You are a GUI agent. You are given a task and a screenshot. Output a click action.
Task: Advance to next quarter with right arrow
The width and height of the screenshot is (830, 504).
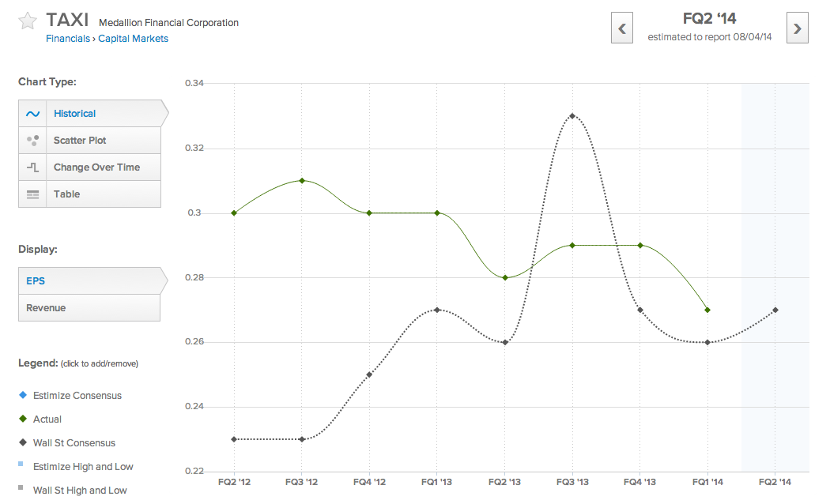coord(797,29)
